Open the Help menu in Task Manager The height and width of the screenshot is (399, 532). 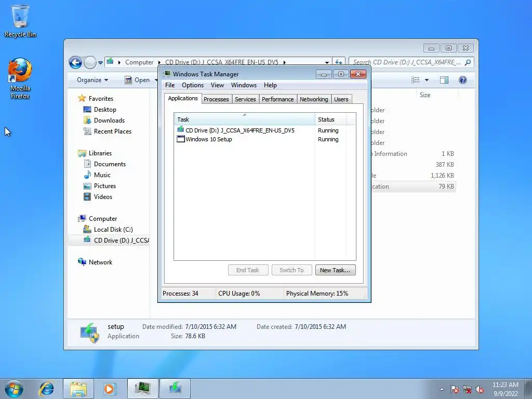(270, 85)
